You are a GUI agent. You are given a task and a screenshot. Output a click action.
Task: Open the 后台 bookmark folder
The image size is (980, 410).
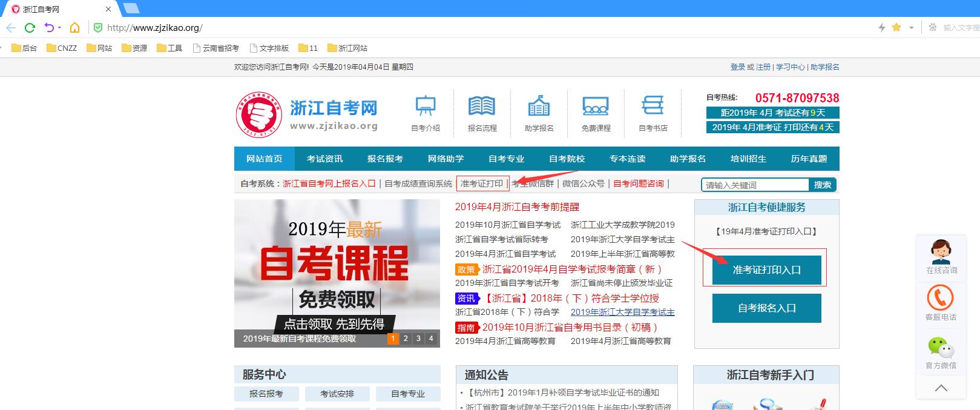tap(24, 48)
